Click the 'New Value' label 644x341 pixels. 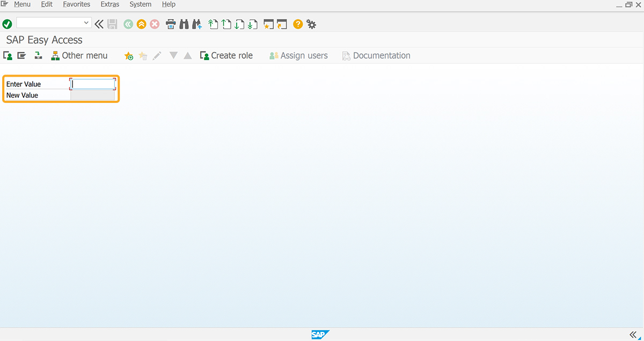coord(22,95)
